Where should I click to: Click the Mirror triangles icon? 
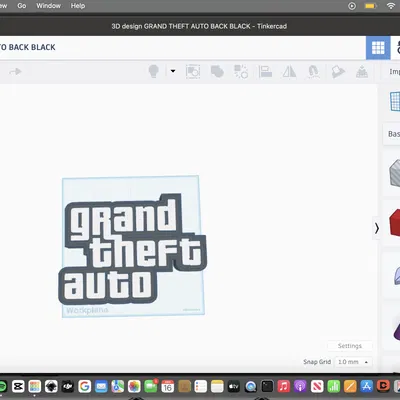coord(289,71)
